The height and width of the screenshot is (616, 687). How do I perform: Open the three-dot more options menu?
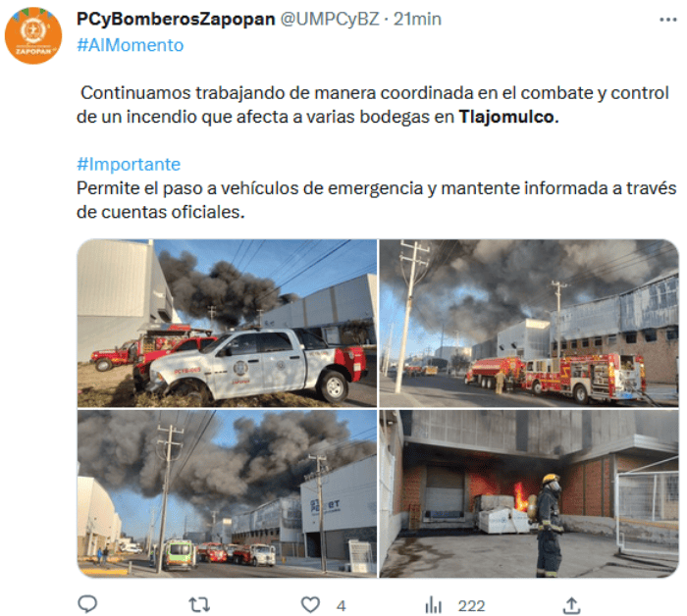(668, 20)
